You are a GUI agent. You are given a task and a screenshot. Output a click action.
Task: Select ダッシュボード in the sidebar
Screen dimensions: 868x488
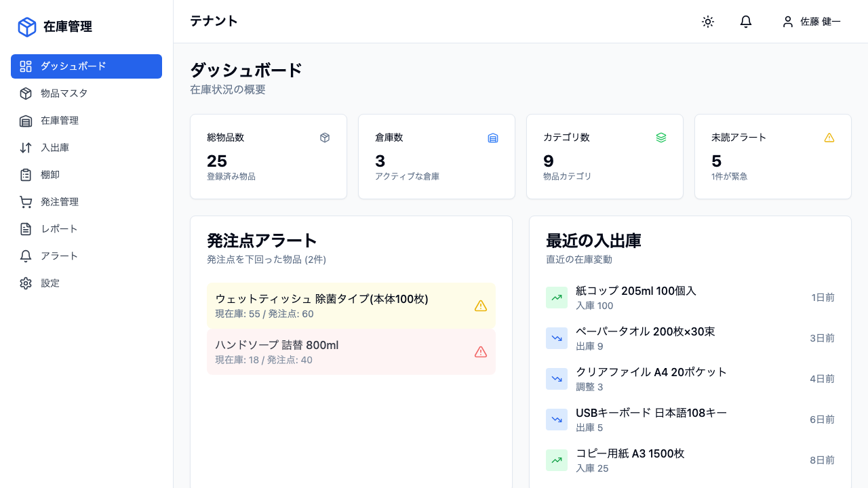pyautogui.click(x=86, y=66)
